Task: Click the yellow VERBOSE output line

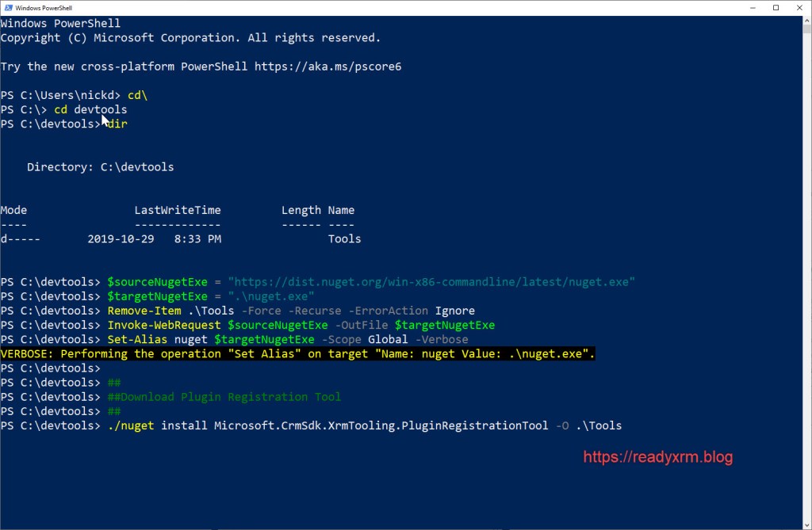Action: point(297,353)
